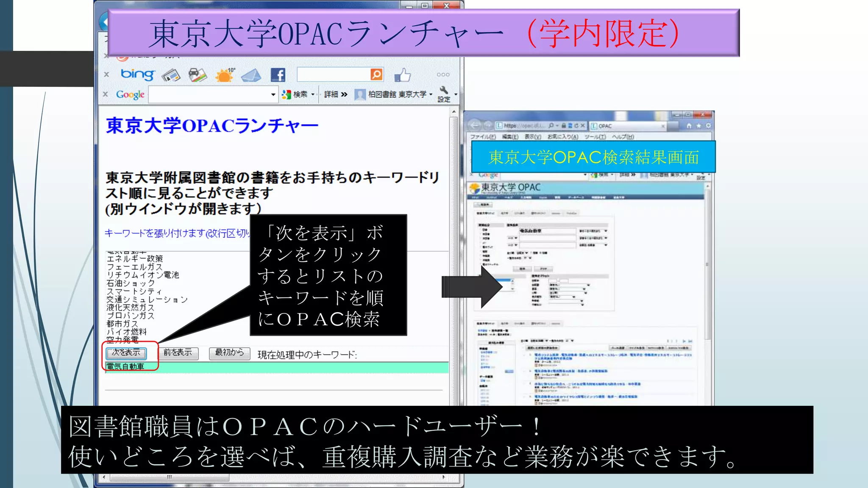The width and height of the screenshot is (868, 488).
Task: Open the ヘルプ(H) menu in OPAC window
Action: click(623, 137)
